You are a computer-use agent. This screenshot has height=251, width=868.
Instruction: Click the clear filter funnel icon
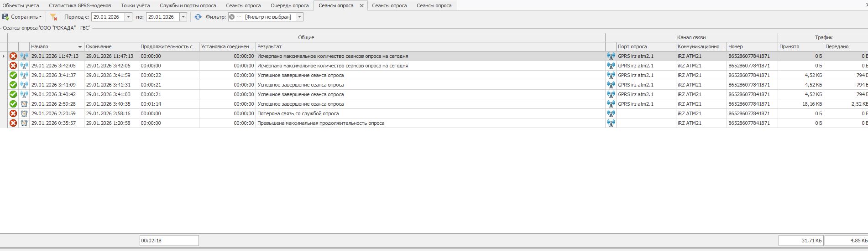click(53, 17)
